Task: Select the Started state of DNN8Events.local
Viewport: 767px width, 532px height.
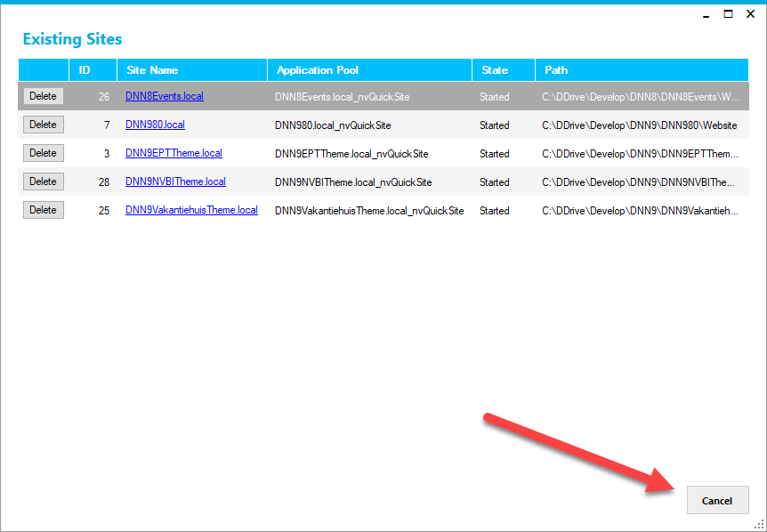Action: point(504,97)
